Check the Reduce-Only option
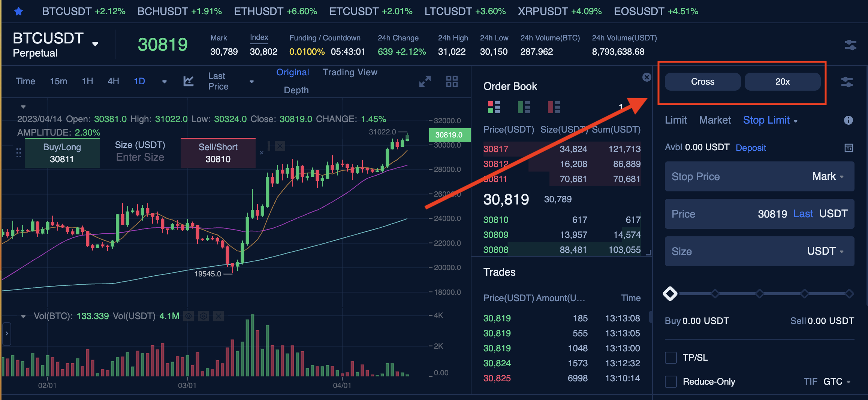Image resolution: width=868 pixels, height=400 pixels. (x=670, y=382)
